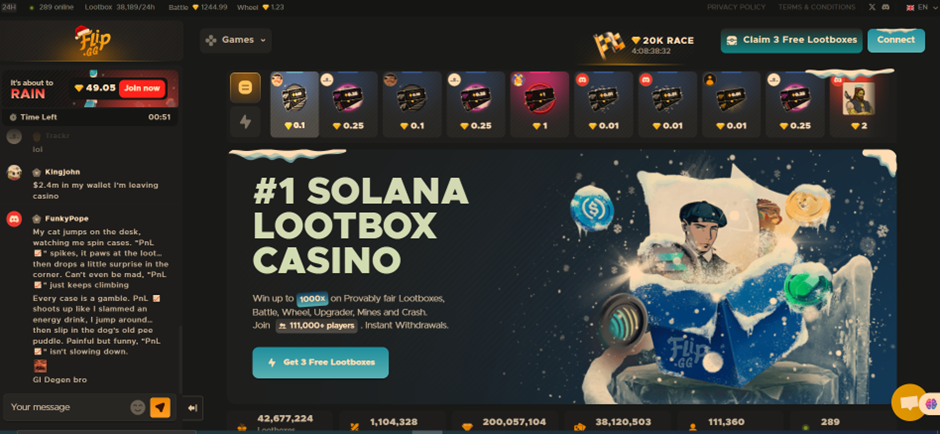The width and height of the screenshot is (940, 434).
Task: Open the live support chat bubble
Action: [x=909, y=402]
